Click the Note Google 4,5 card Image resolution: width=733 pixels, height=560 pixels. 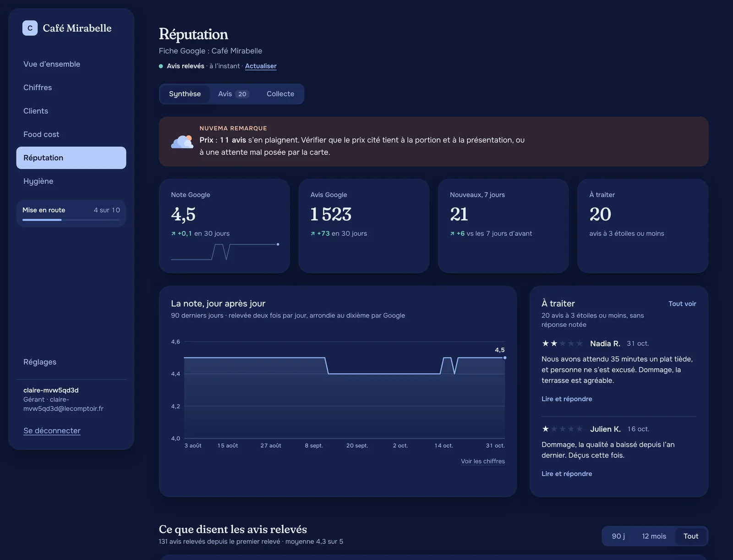click(224, 226)
